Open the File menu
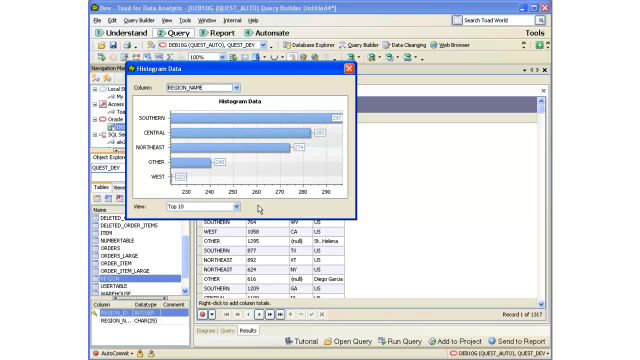Viewport: 640px width, 360px height. (97, 20)
